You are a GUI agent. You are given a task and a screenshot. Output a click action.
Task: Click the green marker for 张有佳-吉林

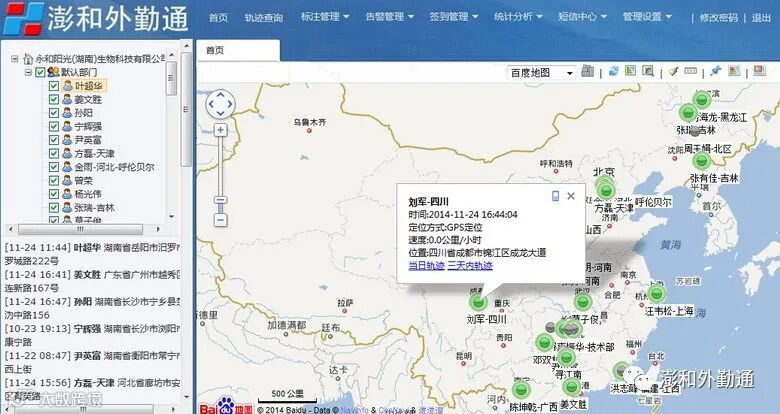point(702,161)
